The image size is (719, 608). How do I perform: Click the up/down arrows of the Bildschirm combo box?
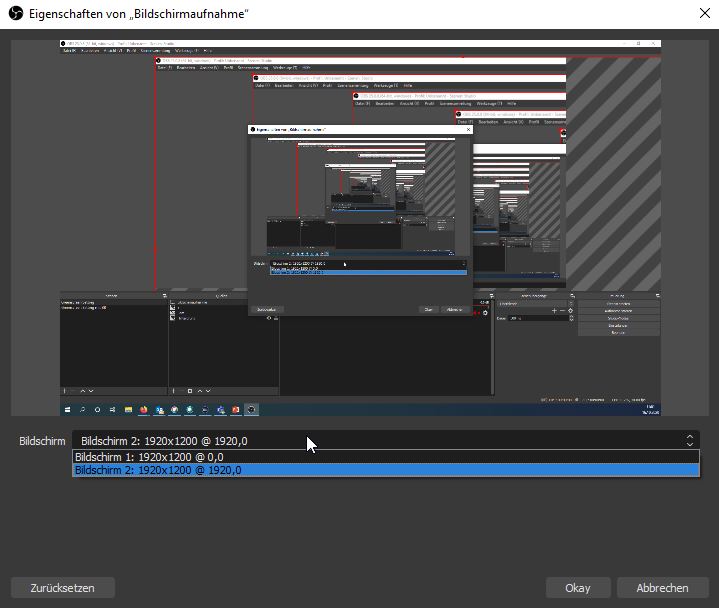pyautogui.click(x=689, y=440)
